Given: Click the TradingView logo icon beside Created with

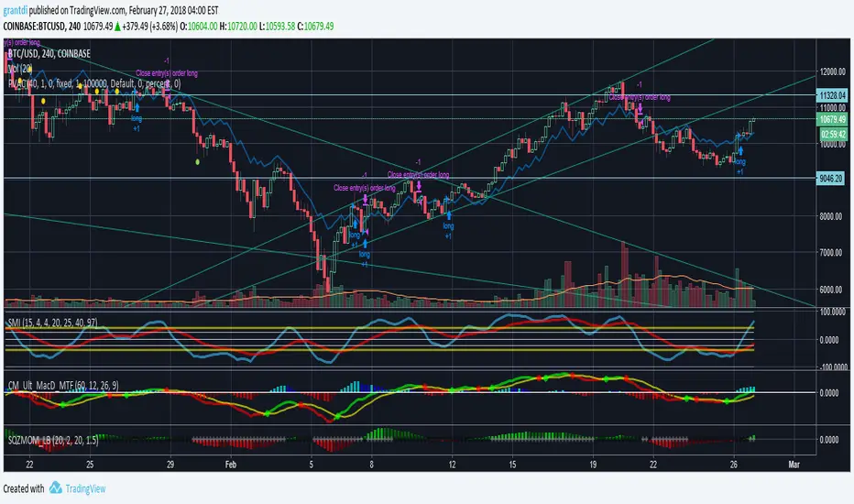Looking at the screenshot, I should [x=55, y=488].
